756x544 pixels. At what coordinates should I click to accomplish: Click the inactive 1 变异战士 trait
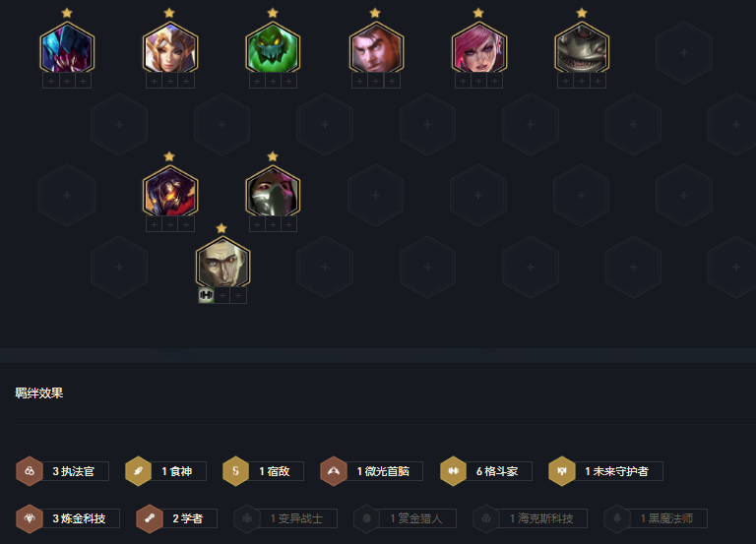click(x=285, y=518)
